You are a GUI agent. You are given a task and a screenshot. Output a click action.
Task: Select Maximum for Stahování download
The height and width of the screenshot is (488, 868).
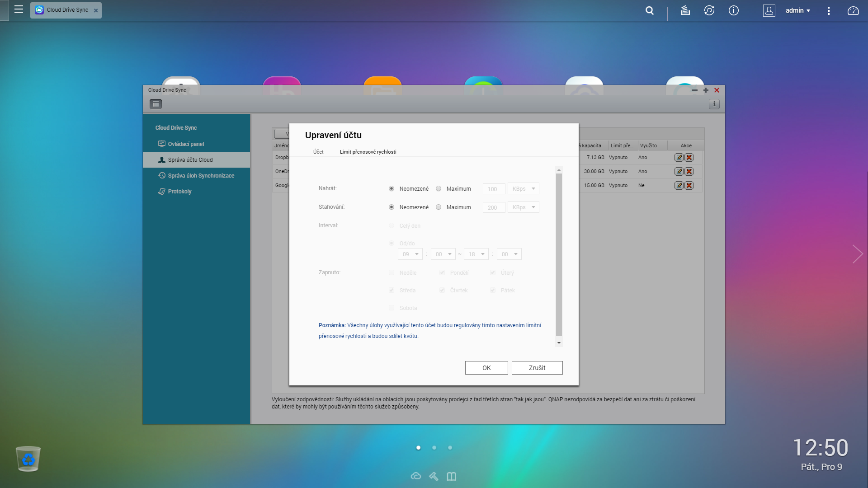coord(439,207)
